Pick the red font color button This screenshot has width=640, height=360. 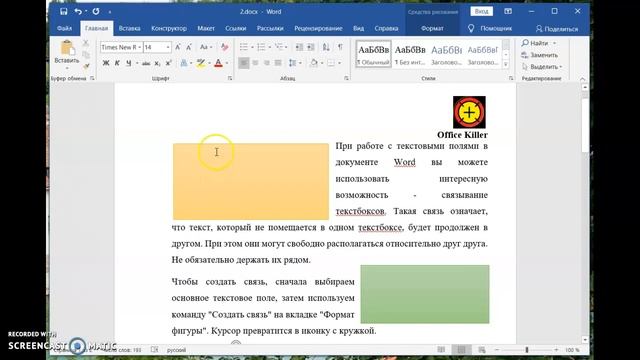pos(218,63)
